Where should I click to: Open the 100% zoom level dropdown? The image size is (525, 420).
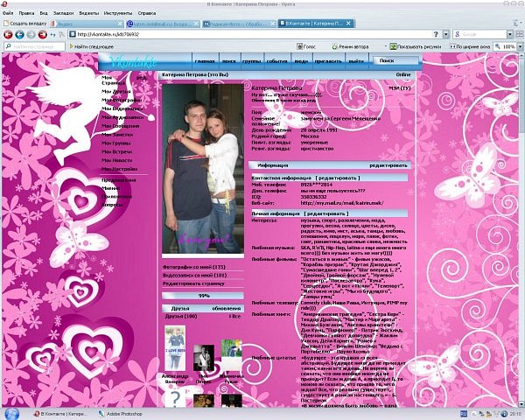[x=520, y=46]
